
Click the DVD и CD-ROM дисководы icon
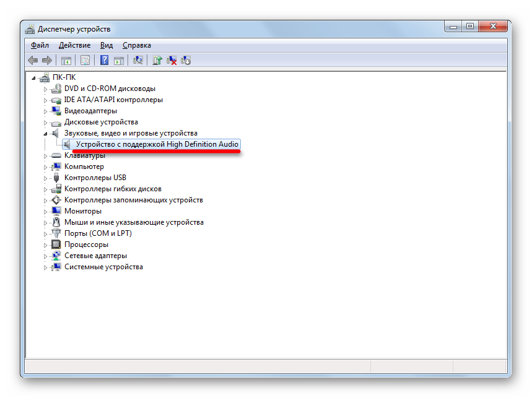[x=56, y=89]
